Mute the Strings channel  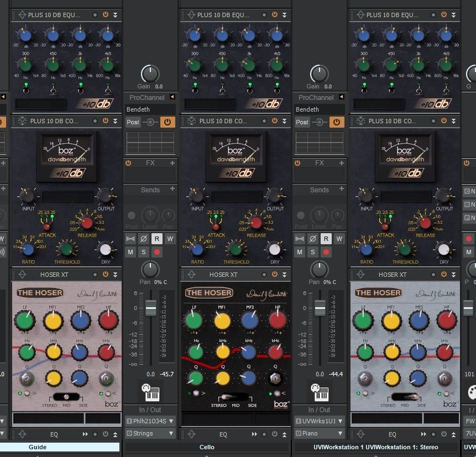coord(131,252)
